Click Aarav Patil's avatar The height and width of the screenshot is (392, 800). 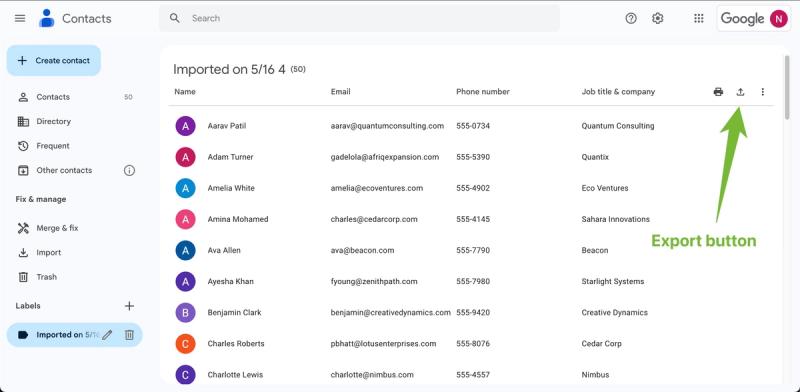(x=185, y=126)
